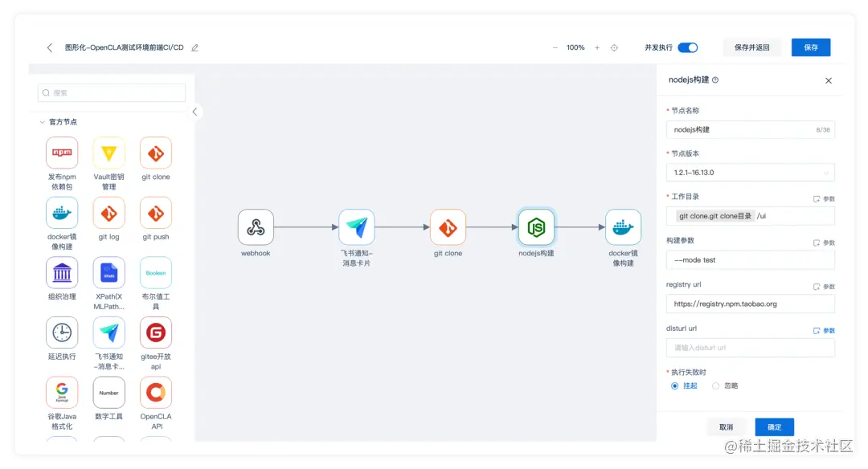868x469 pixels.
Task: Click 参数 link beside disturl url
Action: (824, 331)
